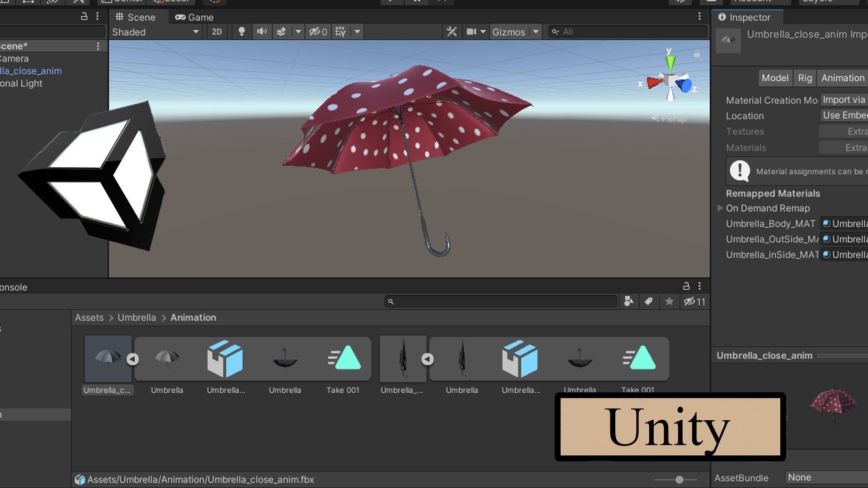Open Hierarchy panel options menu
Viewport: 868px width, 488px height.
[97, 16]
